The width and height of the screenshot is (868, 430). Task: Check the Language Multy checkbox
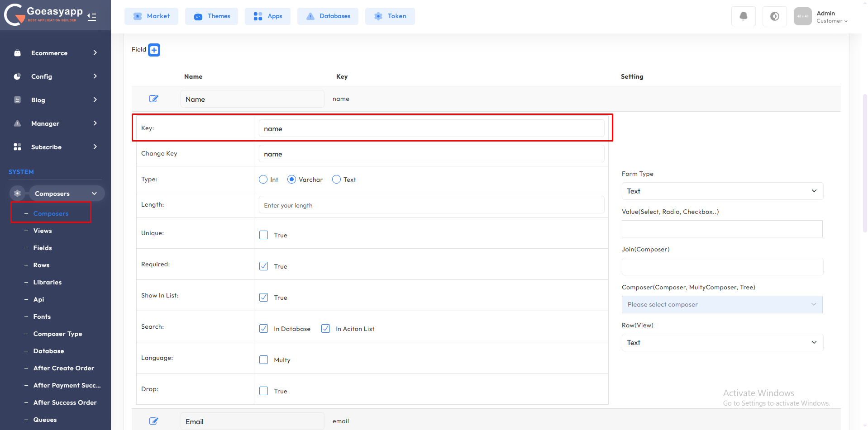pyautogui.click(x=264, y=360)
